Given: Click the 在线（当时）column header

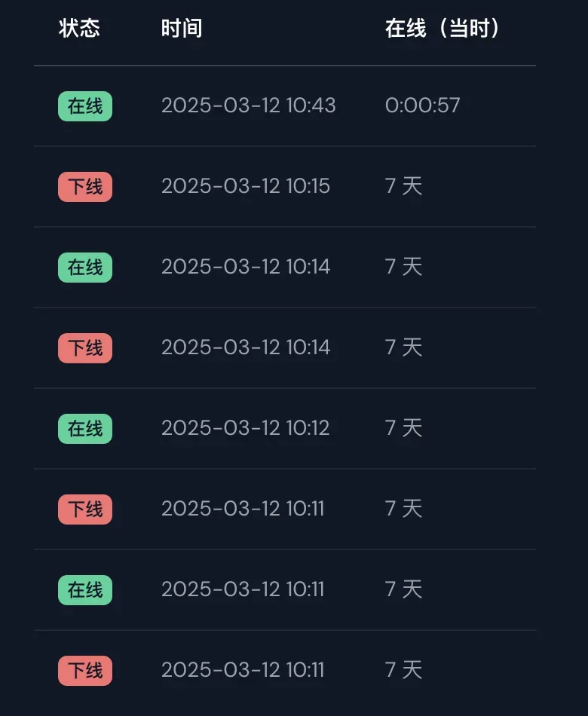Looking at the screenshot, I should point(442,29).
